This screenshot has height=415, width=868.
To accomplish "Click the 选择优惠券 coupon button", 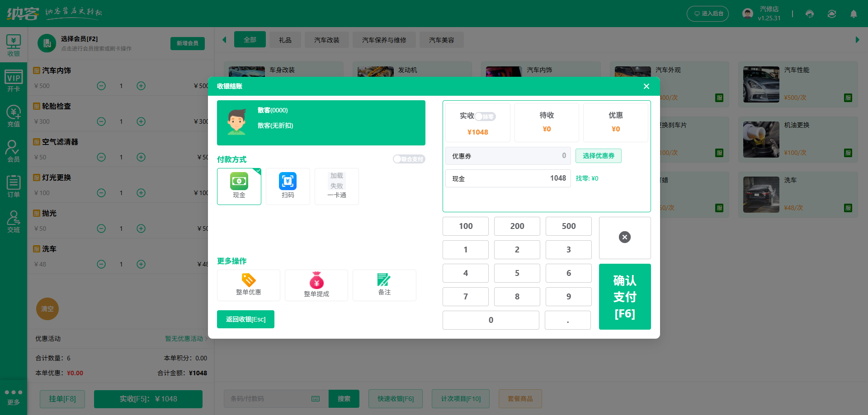I will pos(598,156).
